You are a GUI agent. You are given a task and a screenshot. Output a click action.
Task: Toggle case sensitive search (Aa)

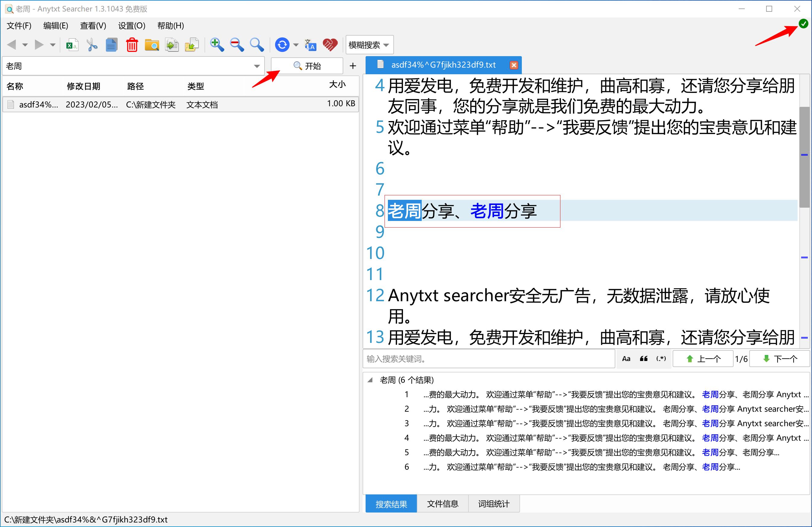click(x=626, y=358)
